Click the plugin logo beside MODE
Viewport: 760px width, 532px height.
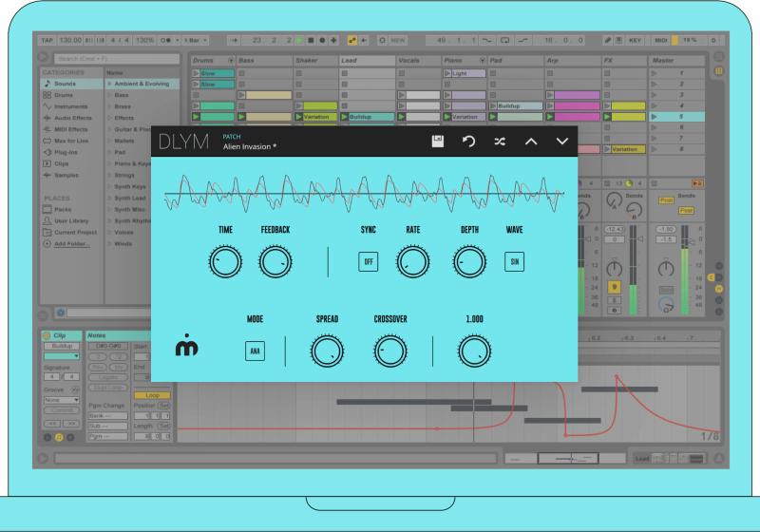click(x=188, y=350)
